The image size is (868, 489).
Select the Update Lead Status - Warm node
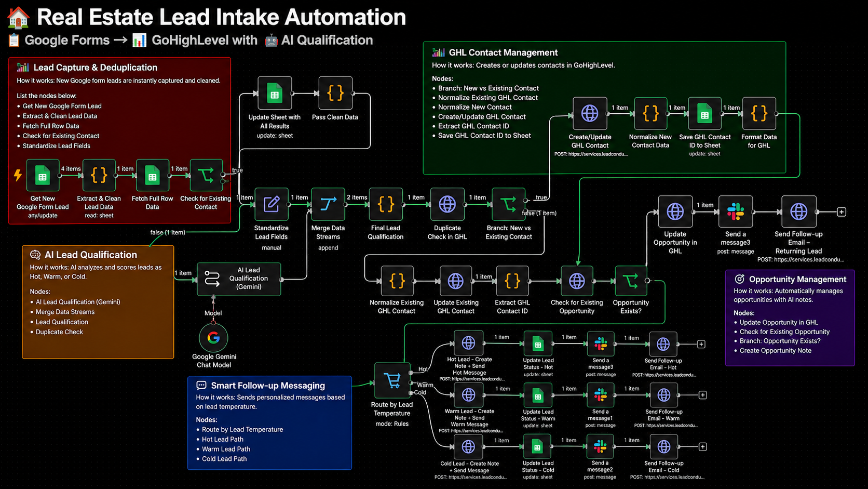pyautogui.click(x=538, y=395)
